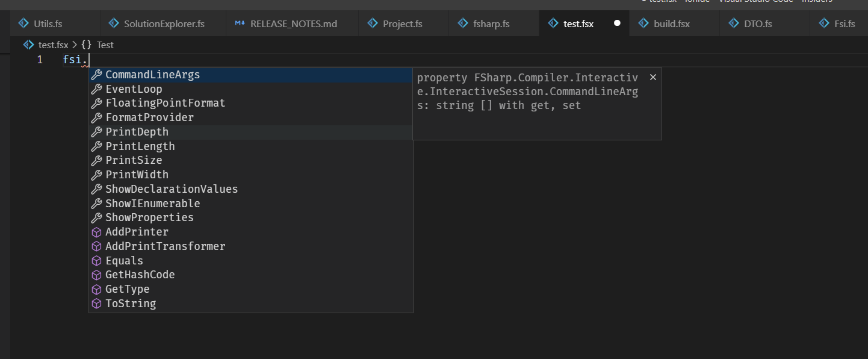This screenshot has width=868, height=359.
Task: Pick ShowIEnumerable from completions
Action: click(251, 204)
